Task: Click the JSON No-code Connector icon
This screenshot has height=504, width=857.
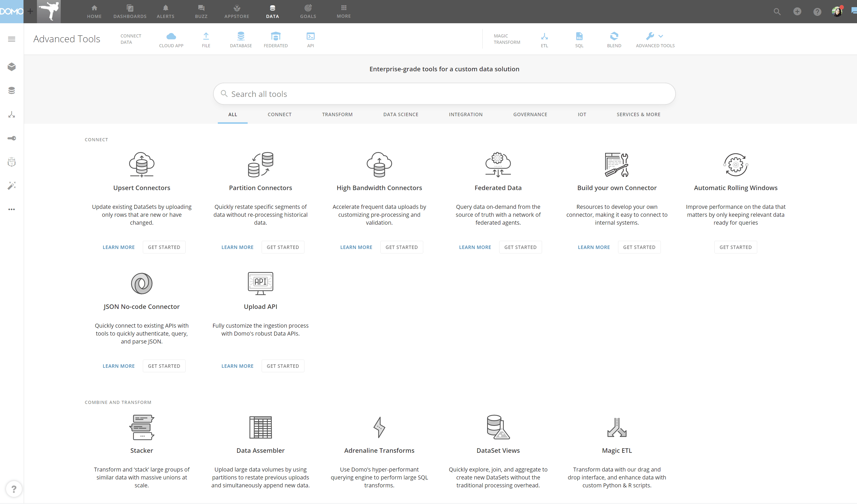Action: (142, 283)
